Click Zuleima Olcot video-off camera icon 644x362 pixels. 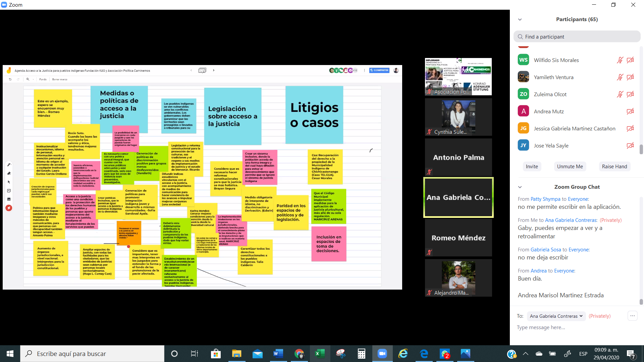[x=630, y=94]
